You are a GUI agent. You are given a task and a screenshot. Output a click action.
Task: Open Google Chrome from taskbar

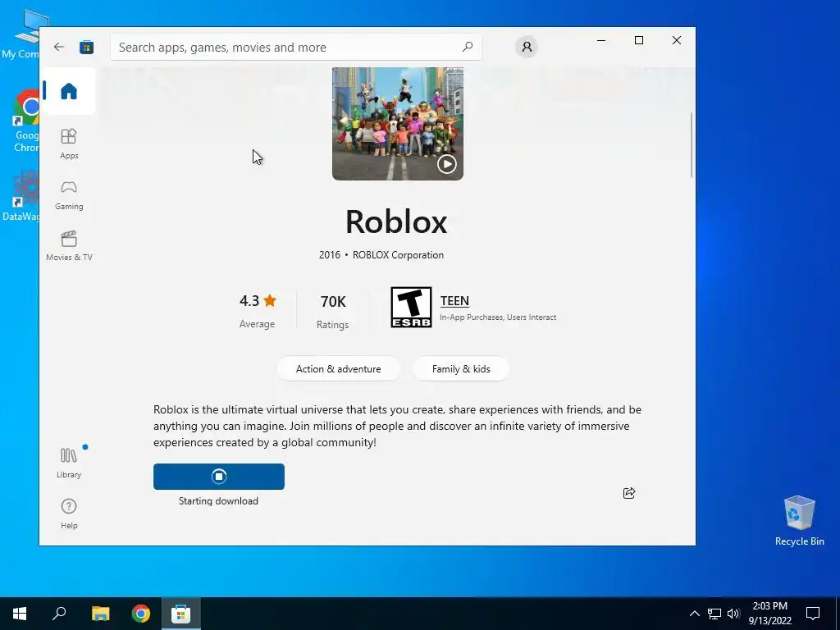pos(141,614)
